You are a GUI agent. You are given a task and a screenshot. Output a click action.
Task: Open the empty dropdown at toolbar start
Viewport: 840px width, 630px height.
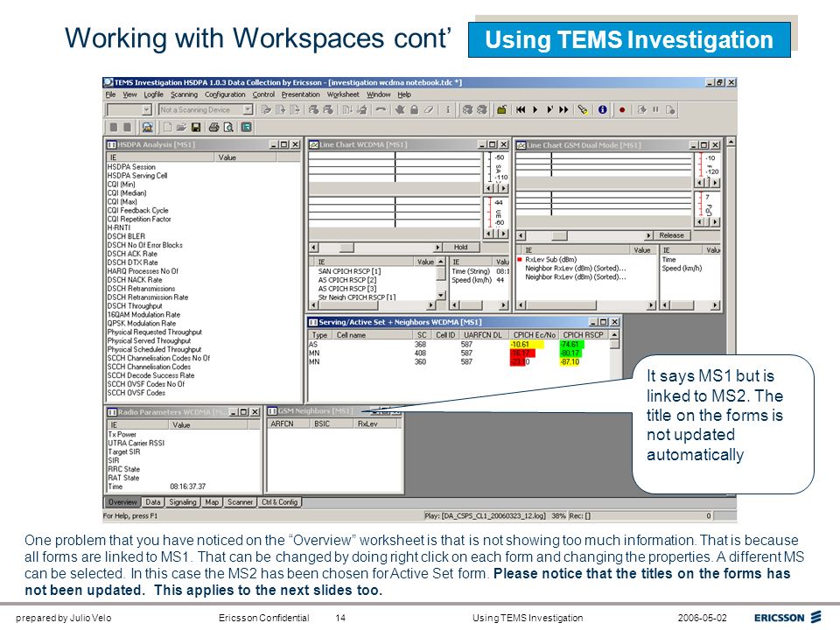pos(147,110)
